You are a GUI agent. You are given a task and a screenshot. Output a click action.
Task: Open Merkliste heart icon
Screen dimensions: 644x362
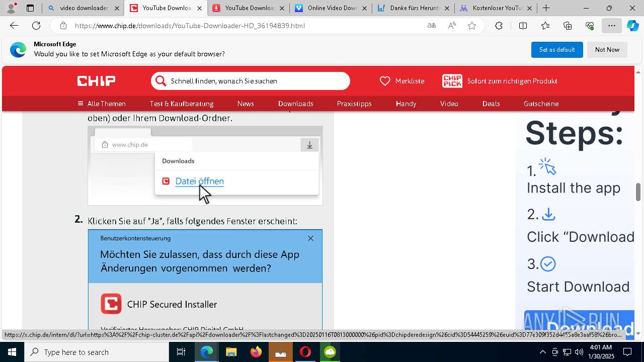pos(385,81)
